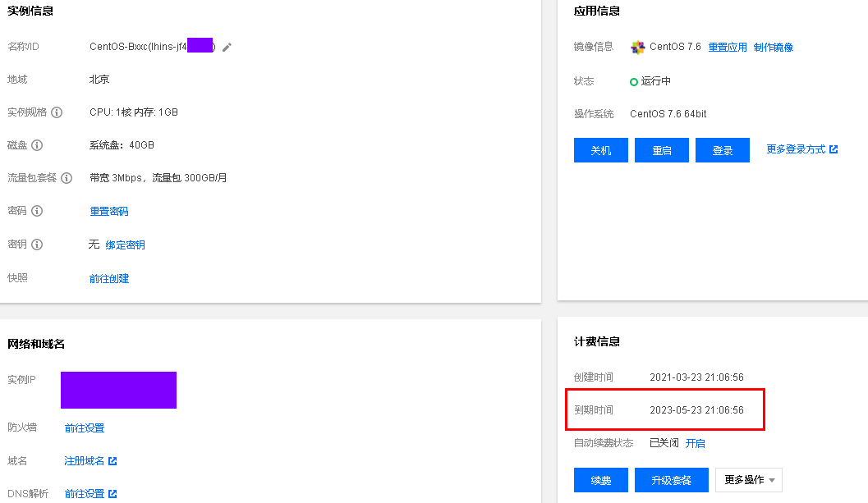The width and height of the screenshot is (868, 503).
Task: Click the pencil edit icon beside instance name
Action: tap(227, 48)
